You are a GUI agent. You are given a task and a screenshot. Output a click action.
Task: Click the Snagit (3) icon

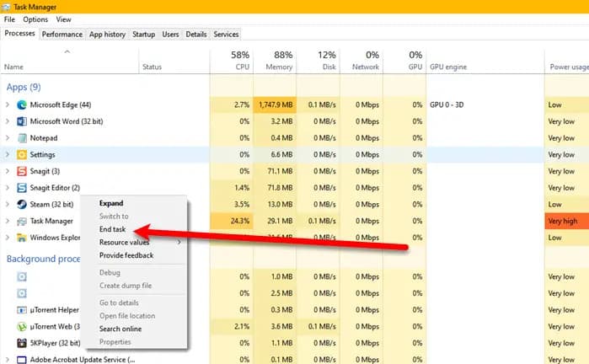(22, 171)
